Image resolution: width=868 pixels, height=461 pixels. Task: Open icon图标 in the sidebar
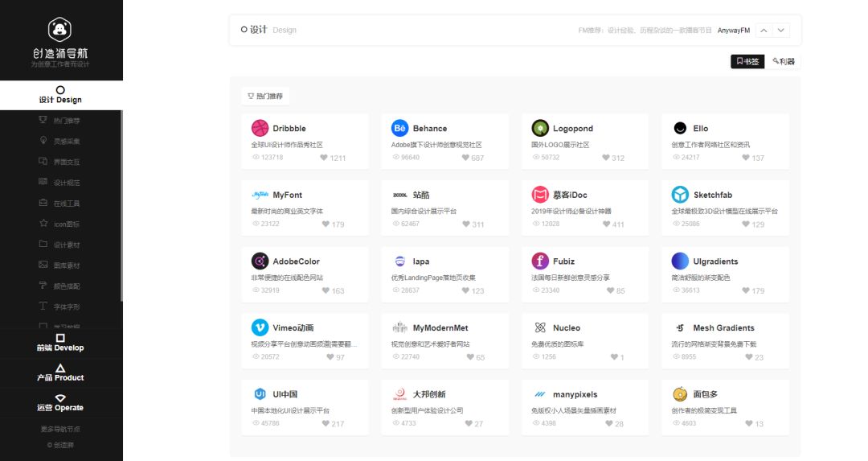59,224
